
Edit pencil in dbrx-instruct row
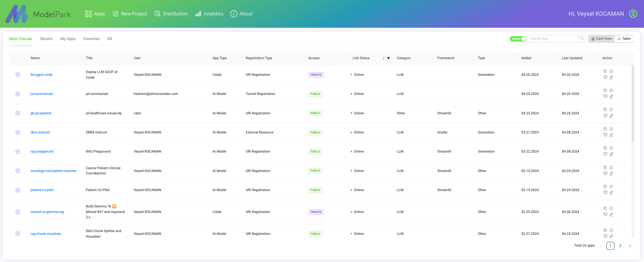tap(611, 135)
